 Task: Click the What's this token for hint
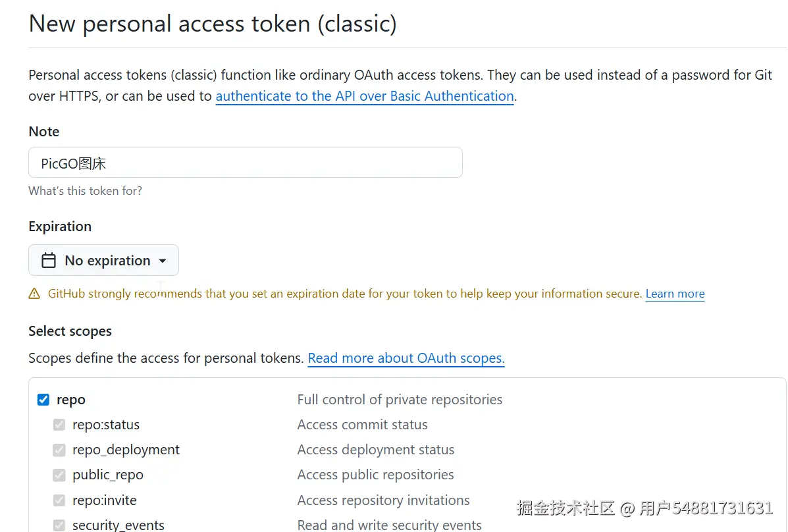[x=85, y=191]
